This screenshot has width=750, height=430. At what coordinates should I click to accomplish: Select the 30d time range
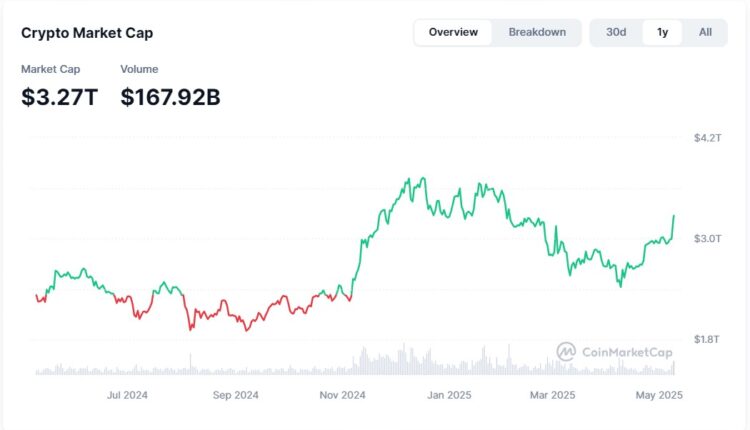(x=616, y=32)
